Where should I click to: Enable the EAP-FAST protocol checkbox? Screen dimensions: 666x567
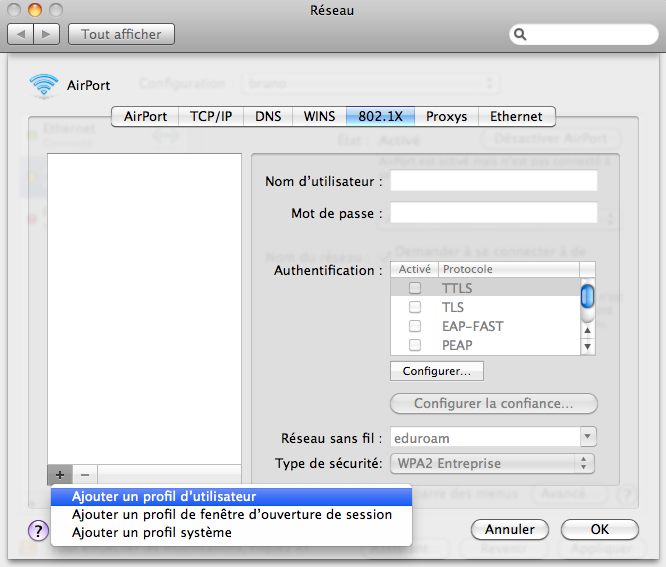point(414,326)
